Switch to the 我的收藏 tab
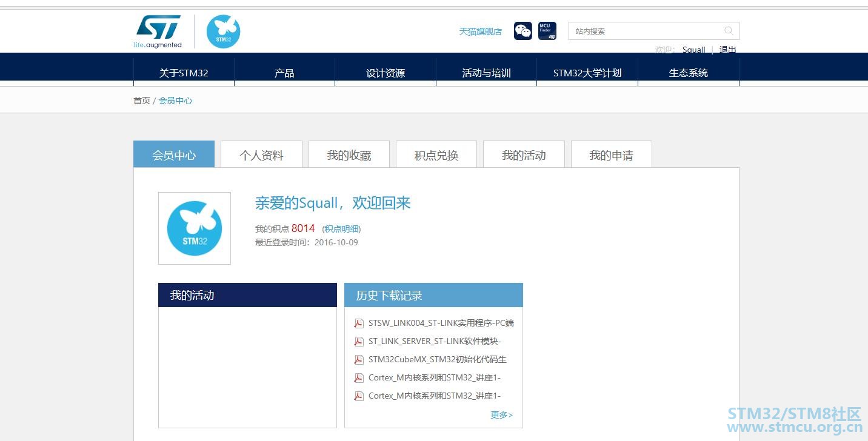Viewport: 868px width, 441px height. [349, 154]
